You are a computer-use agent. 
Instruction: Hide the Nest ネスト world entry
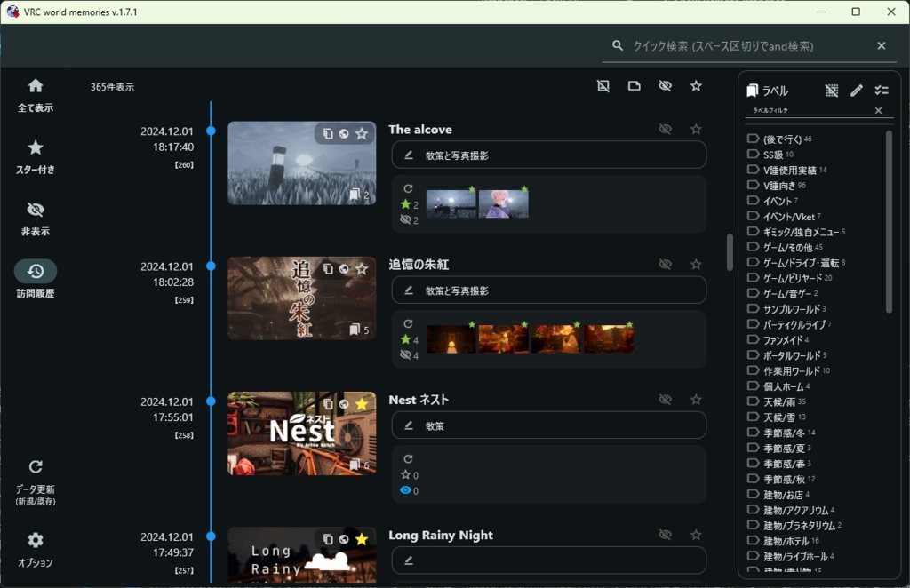pos(665,399)
